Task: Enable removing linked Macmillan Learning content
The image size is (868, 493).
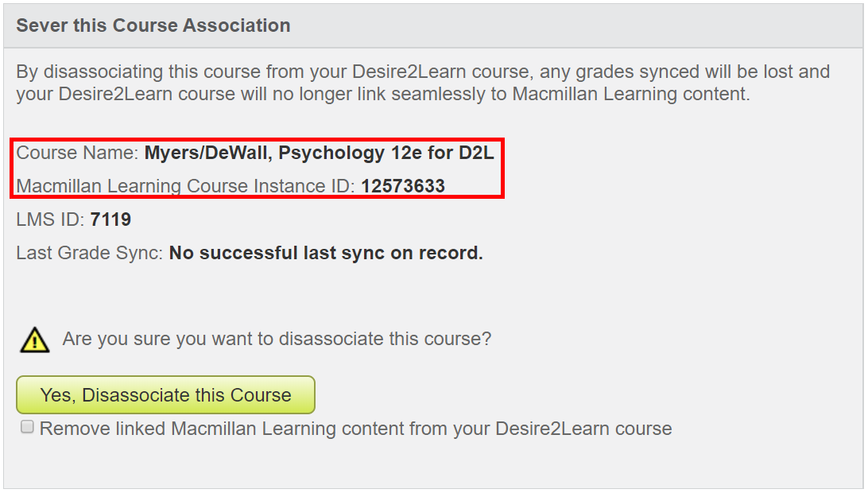Action: 26,426
